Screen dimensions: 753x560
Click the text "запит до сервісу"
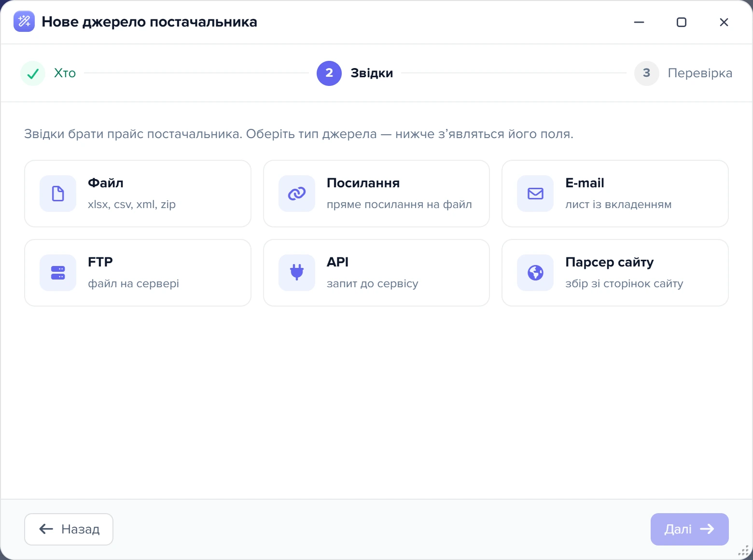pyautogui.click(x=372, y=283)
